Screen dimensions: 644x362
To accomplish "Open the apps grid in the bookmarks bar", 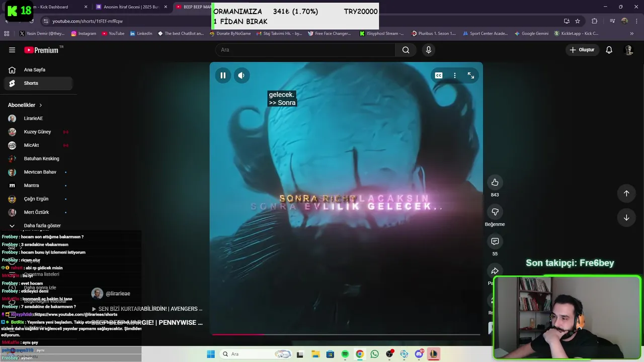I will (x=7, y=34).
